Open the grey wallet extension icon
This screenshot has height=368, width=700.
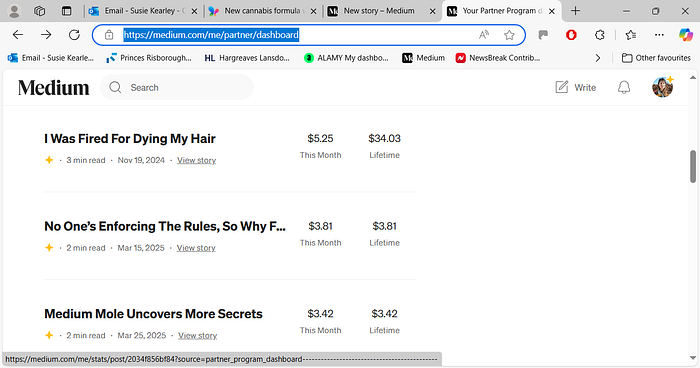[x=543, y=35]
